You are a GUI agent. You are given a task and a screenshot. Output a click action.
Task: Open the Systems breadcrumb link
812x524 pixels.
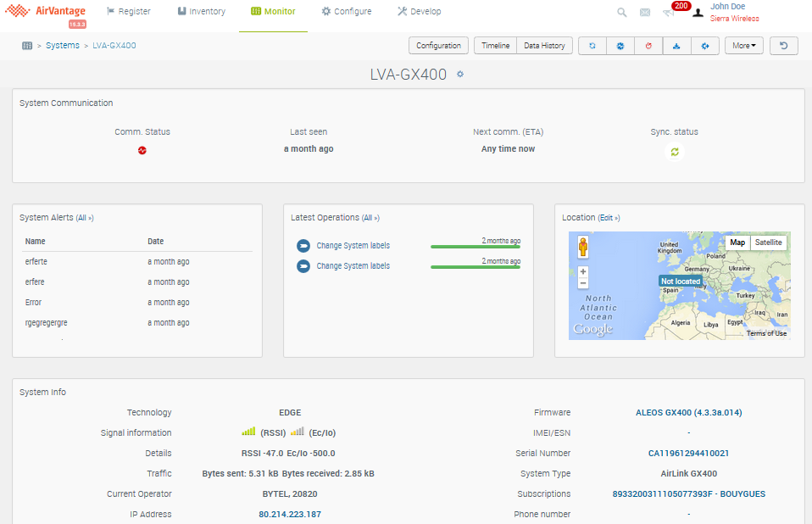63,46
